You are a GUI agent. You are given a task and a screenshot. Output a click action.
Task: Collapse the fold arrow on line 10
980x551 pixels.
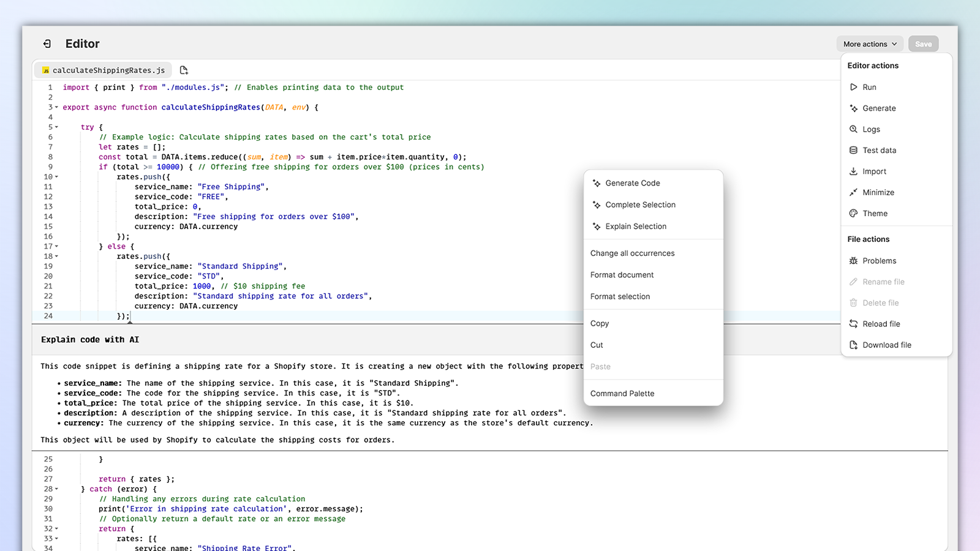(57, 177)
